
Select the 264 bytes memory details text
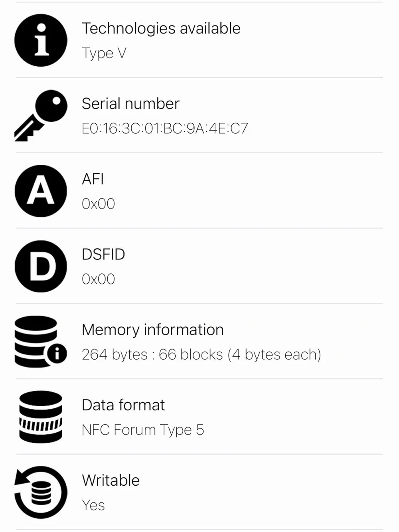[x=201, y=354]
